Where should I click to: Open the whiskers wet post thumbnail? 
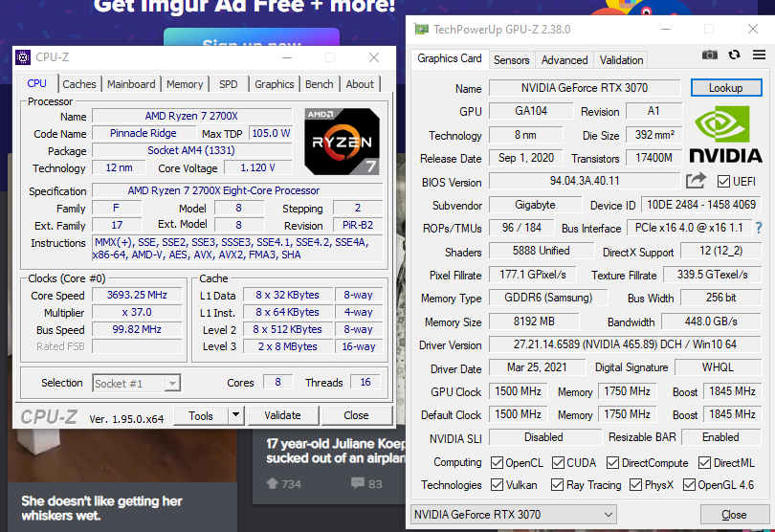tap(122, 454)
